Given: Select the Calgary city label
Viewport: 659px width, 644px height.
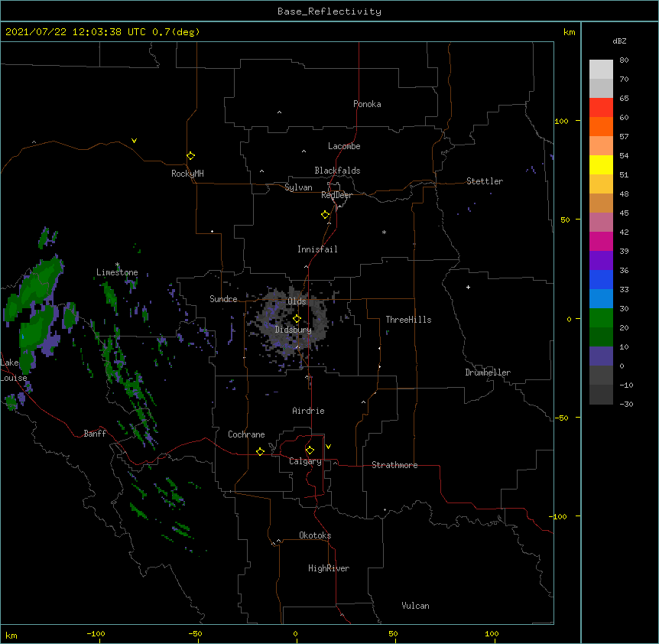Looking at the screenshot, I should click(305, 461).
